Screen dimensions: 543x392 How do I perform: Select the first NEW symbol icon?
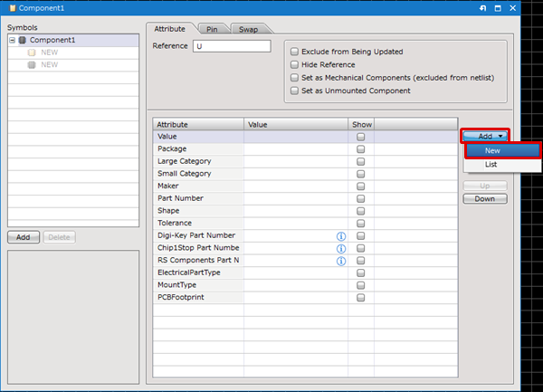[32, 53]
